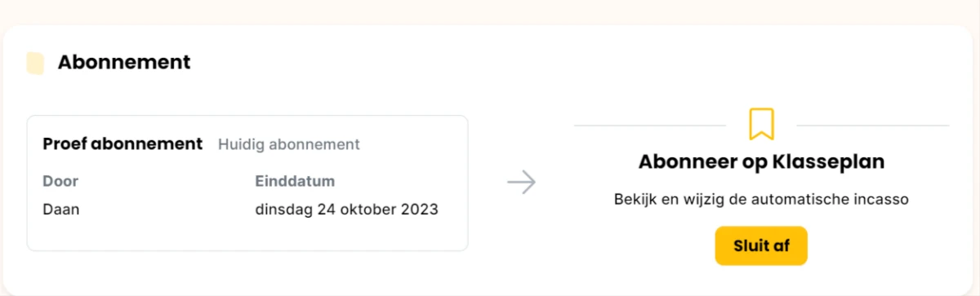
Task: Select the Abonnement section heading
Action: coord(124,62)
